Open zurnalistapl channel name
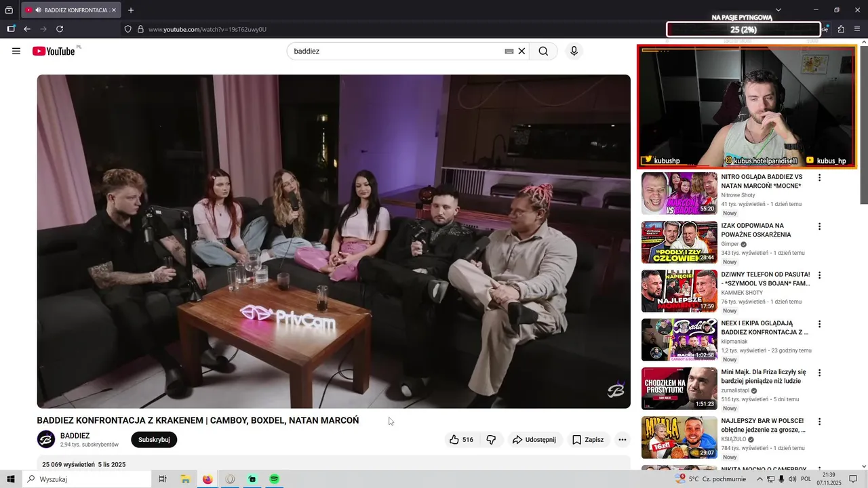 tap(735, 390)
